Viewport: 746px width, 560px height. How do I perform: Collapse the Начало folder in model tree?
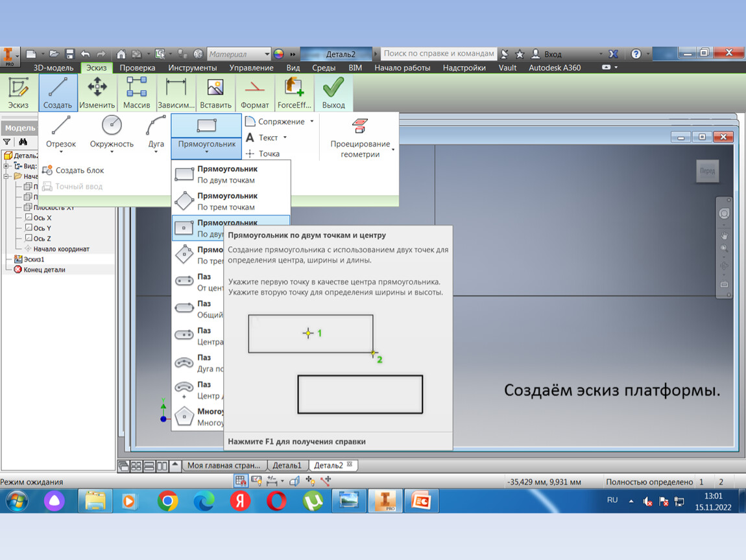(6, 176)
